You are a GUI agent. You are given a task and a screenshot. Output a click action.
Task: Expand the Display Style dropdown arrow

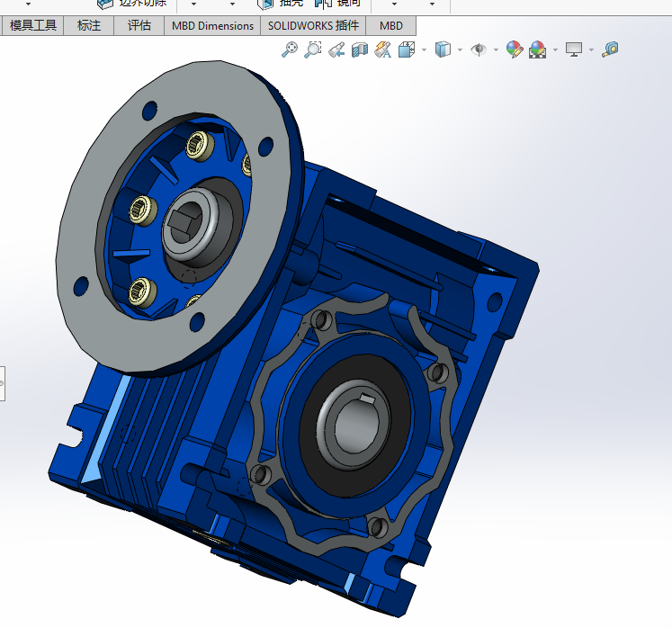point(460,49)
